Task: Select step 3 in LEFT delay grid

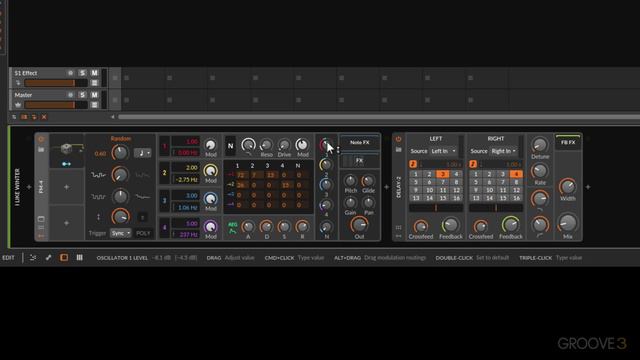Action: tap(442, 174)
